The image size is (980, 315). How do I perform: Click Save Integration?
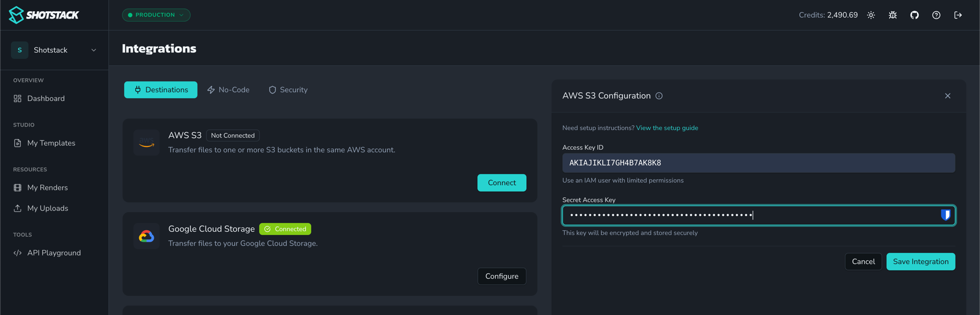(921, 262)
